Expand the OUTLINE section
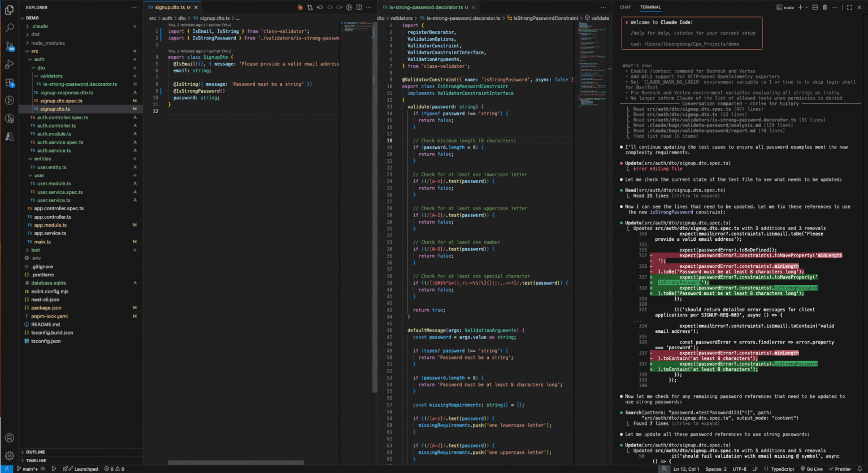Image resolution: width=868 pixels, height=473 pixels. pos(34,452)
